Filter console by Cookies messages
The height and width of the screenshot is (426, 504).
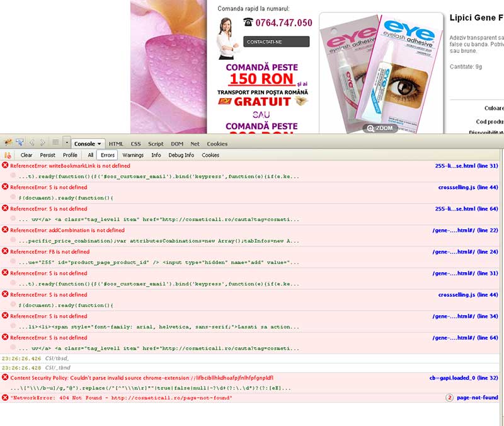[210, 155]
